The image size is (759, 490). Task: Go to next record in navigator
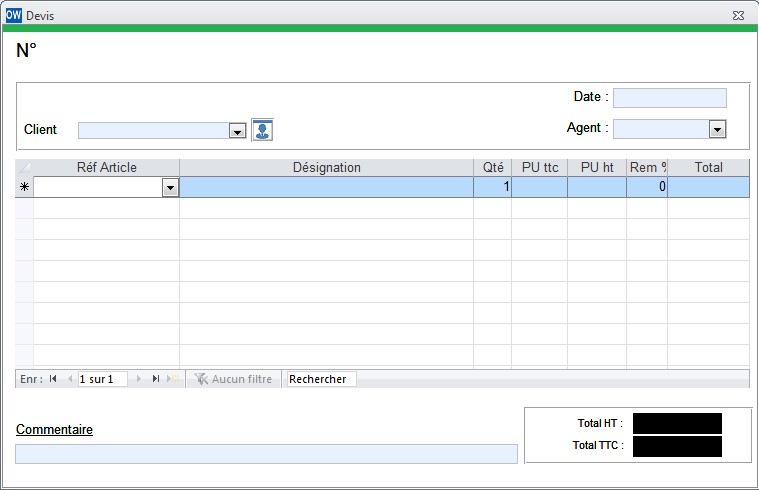click(x=139, y=379)
